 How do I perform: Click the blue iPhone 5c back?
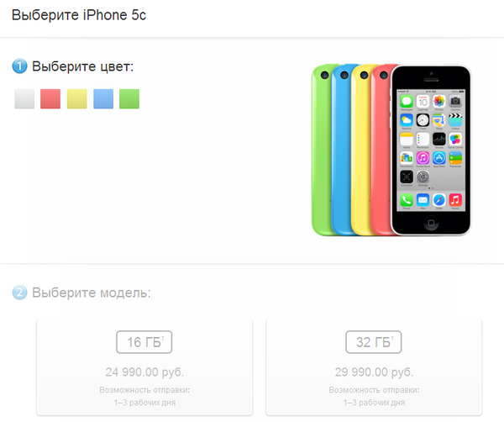pos(342,150)
